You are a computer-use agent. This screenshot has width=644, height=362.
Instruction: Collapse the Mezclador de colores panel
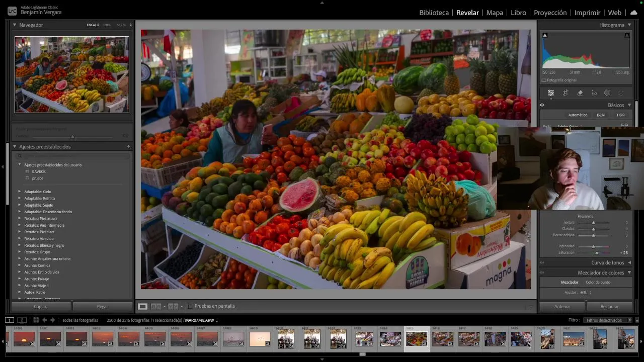pyautogui.click(x=629, y=273)
